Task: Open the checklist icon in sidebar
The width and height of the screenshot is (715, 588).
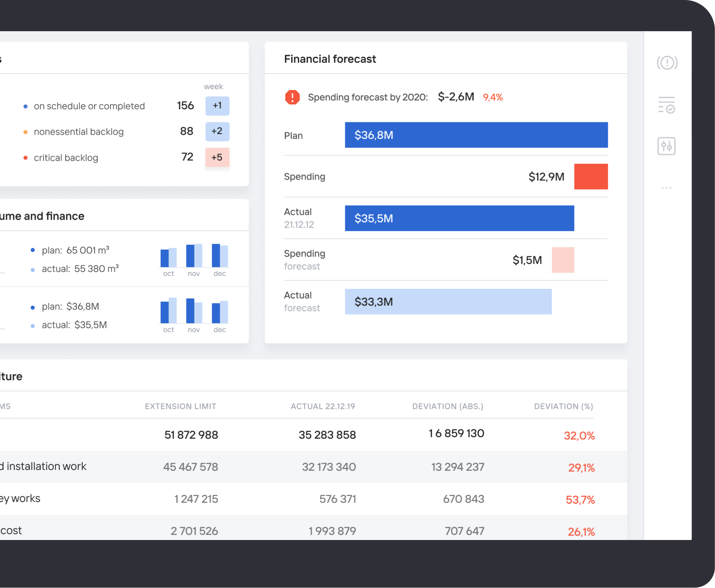Action: [667, 105]
